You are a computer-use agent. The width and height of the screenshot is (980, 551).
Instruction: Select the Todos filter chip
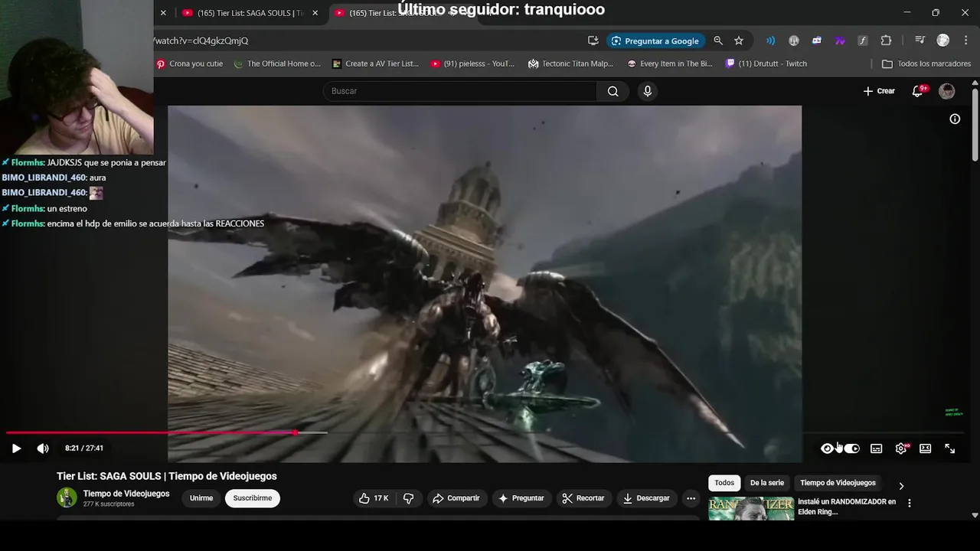pyautogui.click(x=724, y=483)
